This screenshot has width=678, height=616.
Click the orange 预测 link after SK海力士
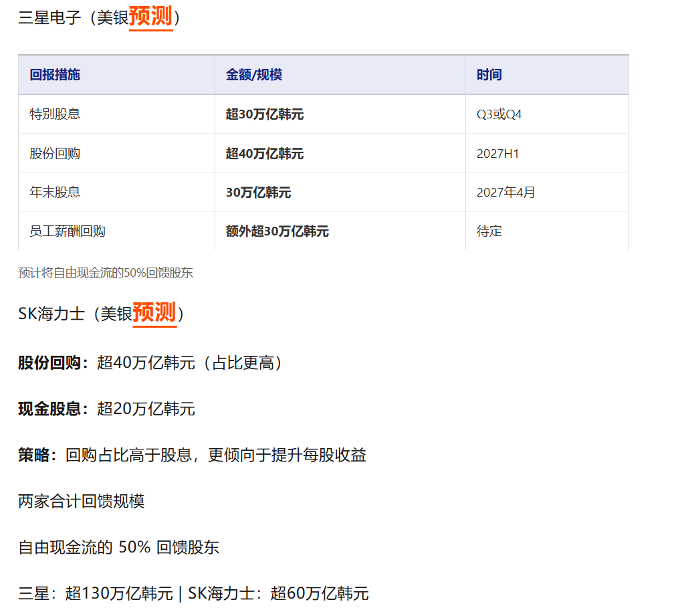point(154,313)
